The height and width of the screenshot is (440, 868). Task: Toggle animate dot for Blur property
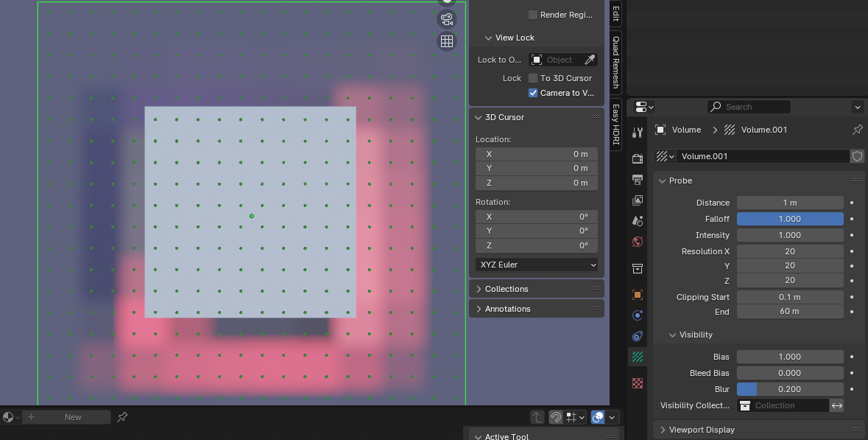pyautogui.click(x=852, y=389)
